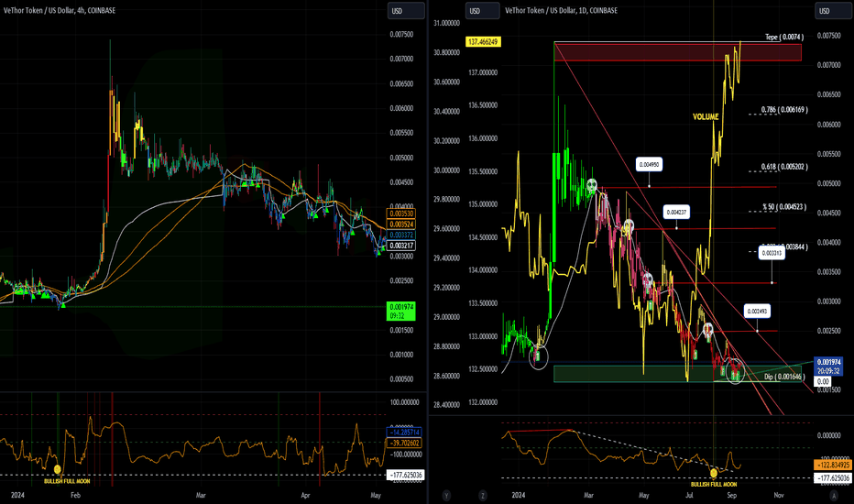Select the 0.002493 price callout

(757, 312)
